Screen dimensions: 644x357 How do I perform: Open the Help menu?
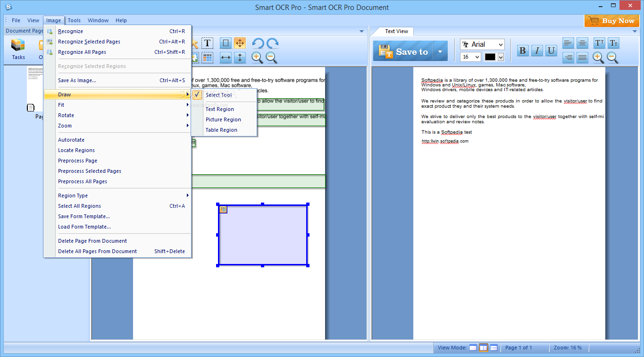pyautogui.click(x=121, y=20)
